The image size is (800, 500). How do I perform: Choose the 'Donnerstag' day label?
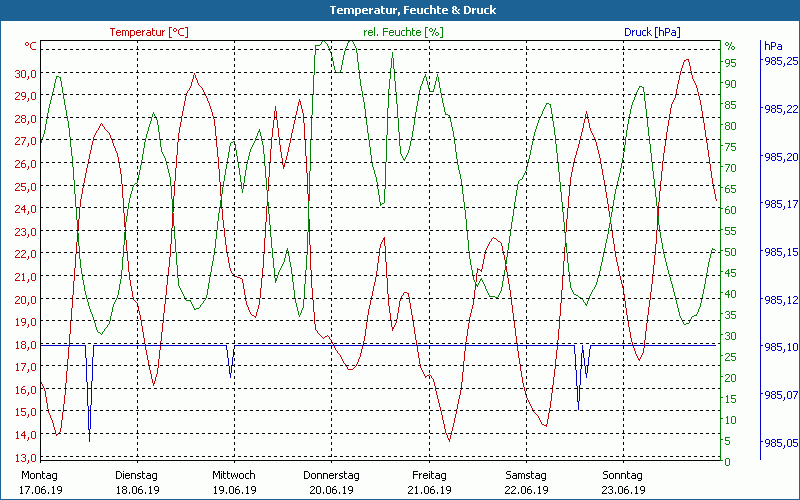pos(331,475)
